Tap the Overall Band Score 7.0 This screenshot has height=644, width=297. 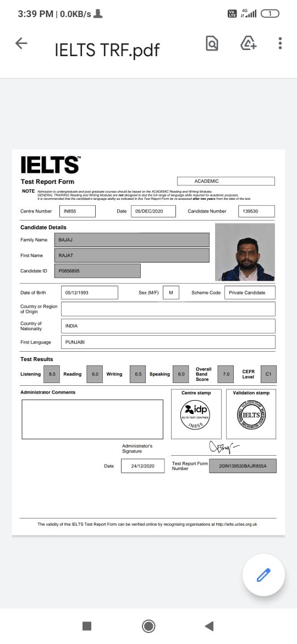point(226,374)
